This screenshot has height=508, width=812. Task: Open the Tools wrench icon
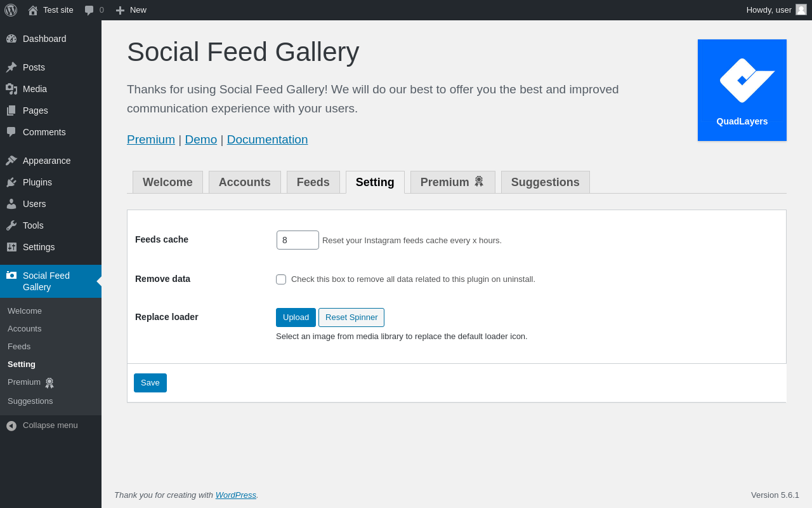click(x=11, y=225)
